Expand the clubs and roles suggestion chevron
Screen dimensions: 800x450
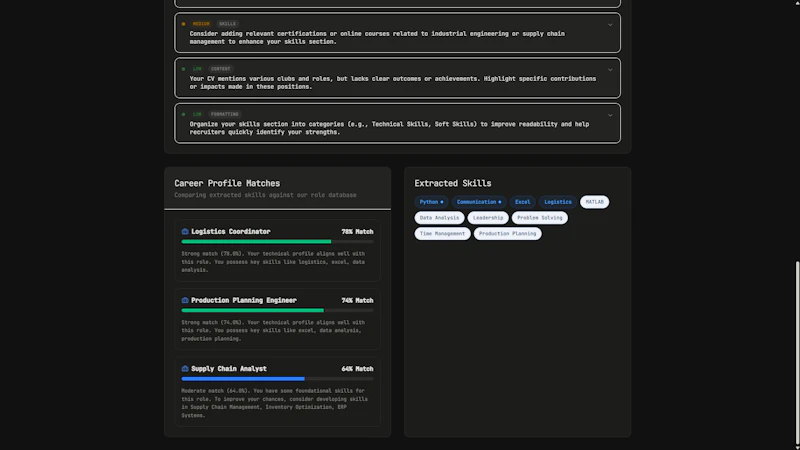coord(610,69)
